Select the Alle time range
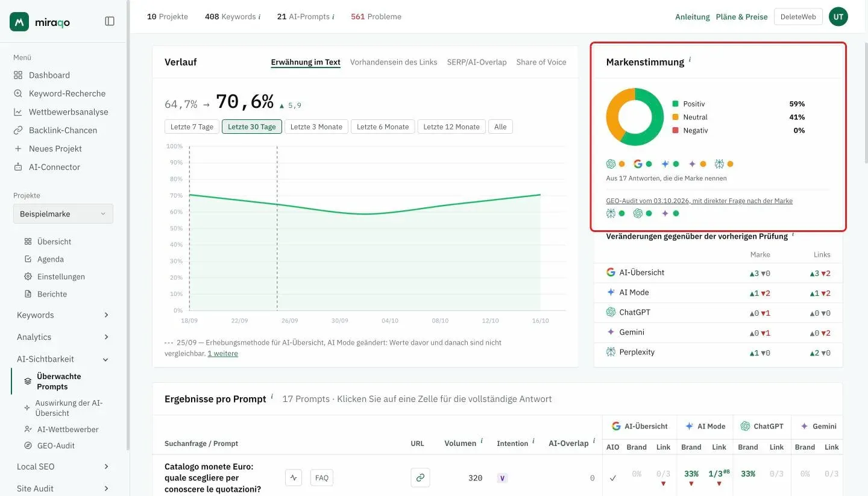 pos(500,127)
